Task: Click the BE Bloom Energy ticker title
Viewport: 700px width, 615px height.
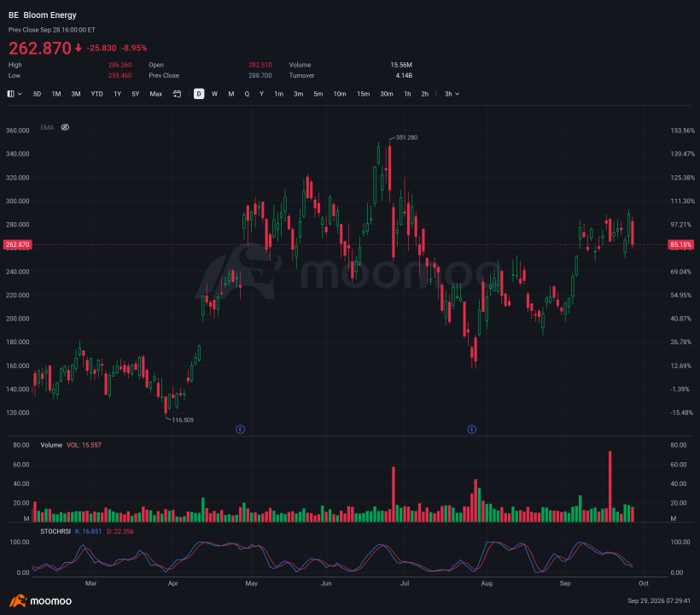Action: point(43,15)
